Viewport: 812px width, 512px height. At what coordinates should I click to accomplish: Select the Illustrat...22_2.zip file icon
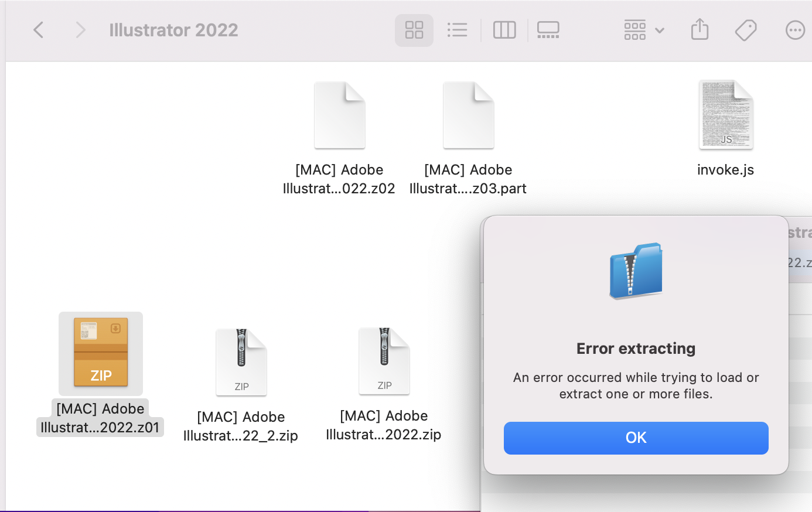(x=241, y=362)
